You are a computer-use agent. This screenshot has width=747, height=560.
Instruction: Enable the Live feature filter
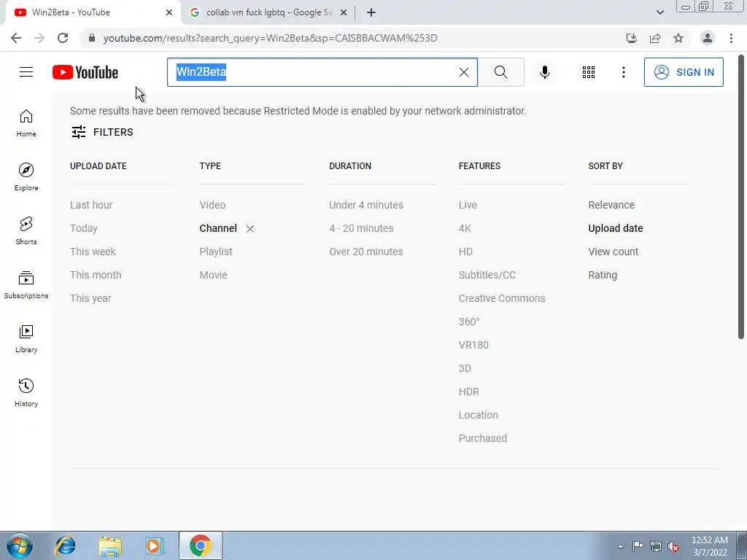468,205
